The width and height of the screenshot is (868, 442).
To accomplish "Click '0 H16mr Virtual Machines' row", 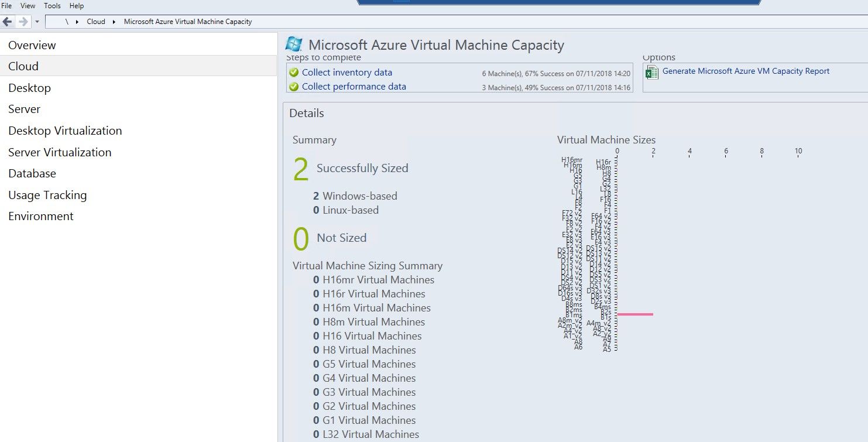I will point(374,280).
